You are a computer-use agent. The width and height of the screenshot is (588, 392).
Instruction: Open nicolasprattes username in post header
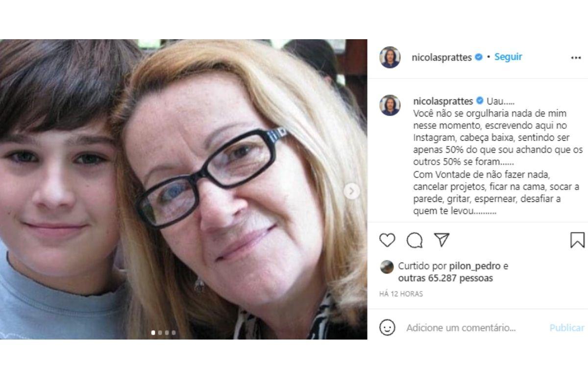click(443, 57)
